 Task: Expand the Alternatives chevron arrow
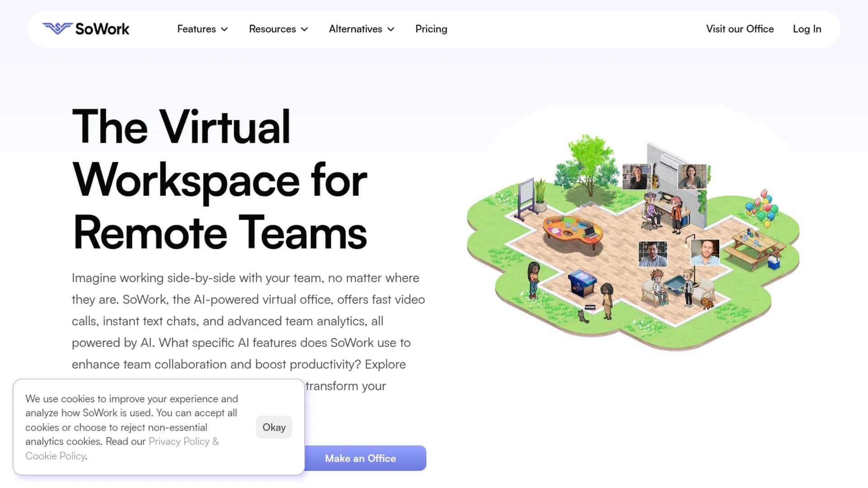click(x=391, y=29)
